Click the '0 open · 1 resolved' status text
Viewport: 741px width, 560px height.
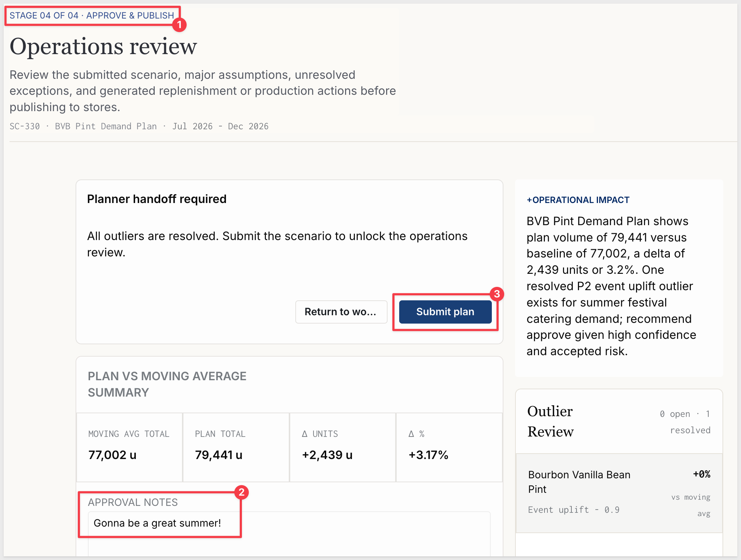coord(685,422)
